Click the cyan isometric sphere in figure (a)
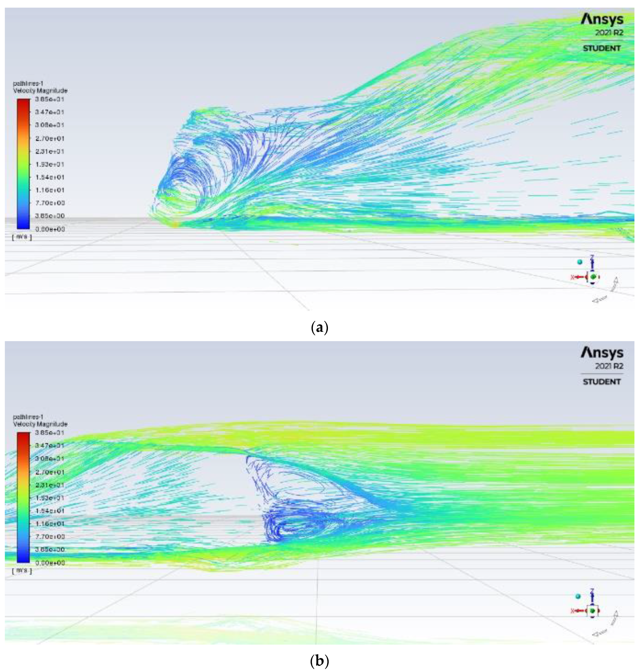The width and height of the screenshot is (643, 672). click(x=580, y=262)
